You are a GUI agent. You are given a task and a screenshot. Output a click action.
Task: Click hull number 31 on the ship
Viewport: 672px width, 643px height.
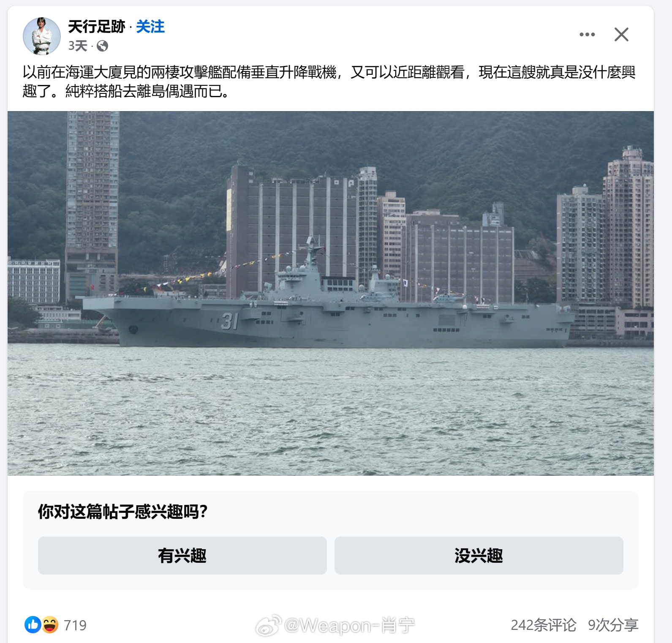tap(230, 322)
